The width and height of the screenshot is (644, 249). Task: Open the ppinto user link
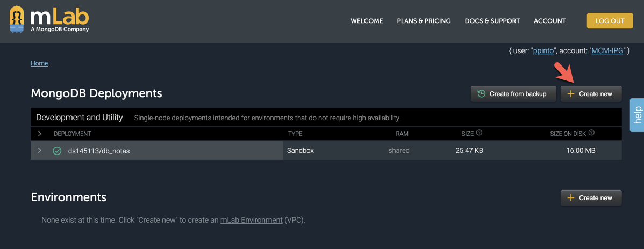(543, 50)
